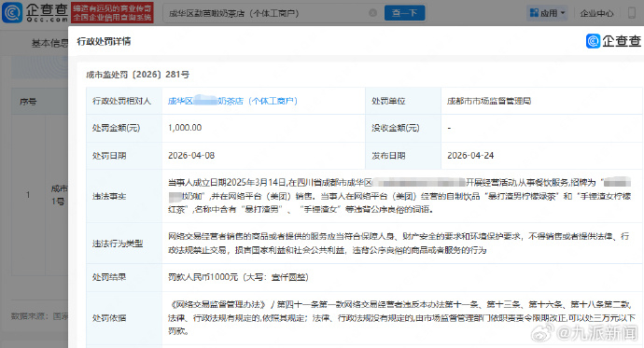Open the blue 成华区 奶茶店 company link

click(232, 101)
